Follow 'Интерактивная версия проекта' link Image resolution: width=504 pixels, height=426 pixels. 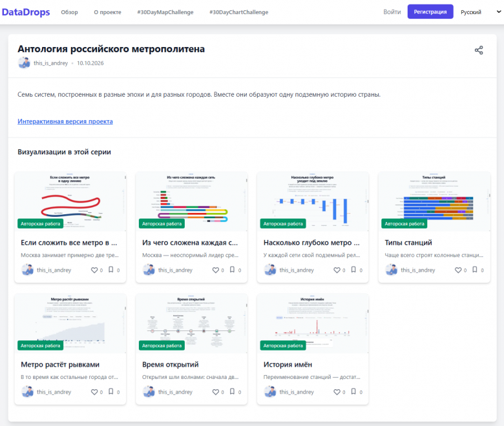(x=65, y=121)
